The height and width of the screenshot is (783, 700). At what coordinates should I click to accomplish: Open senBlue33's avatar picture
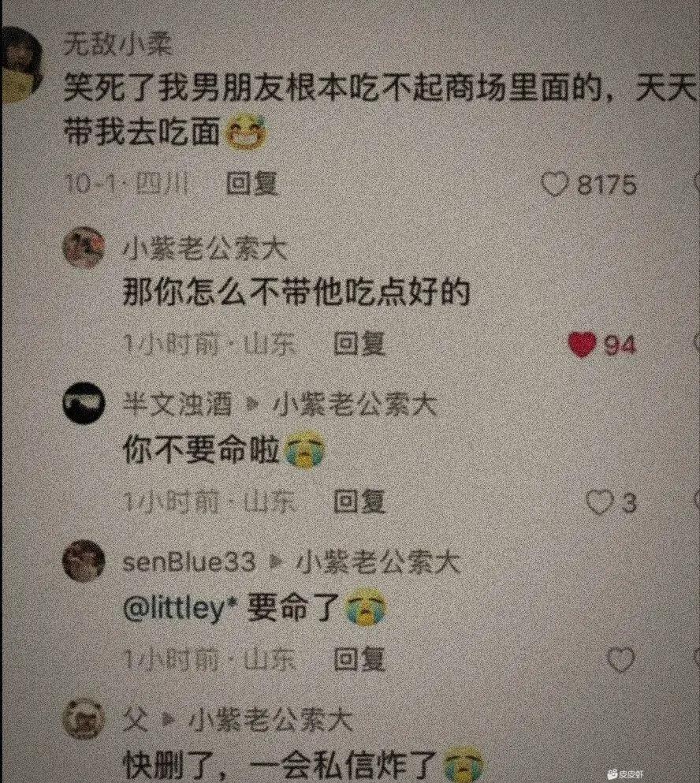84,561
